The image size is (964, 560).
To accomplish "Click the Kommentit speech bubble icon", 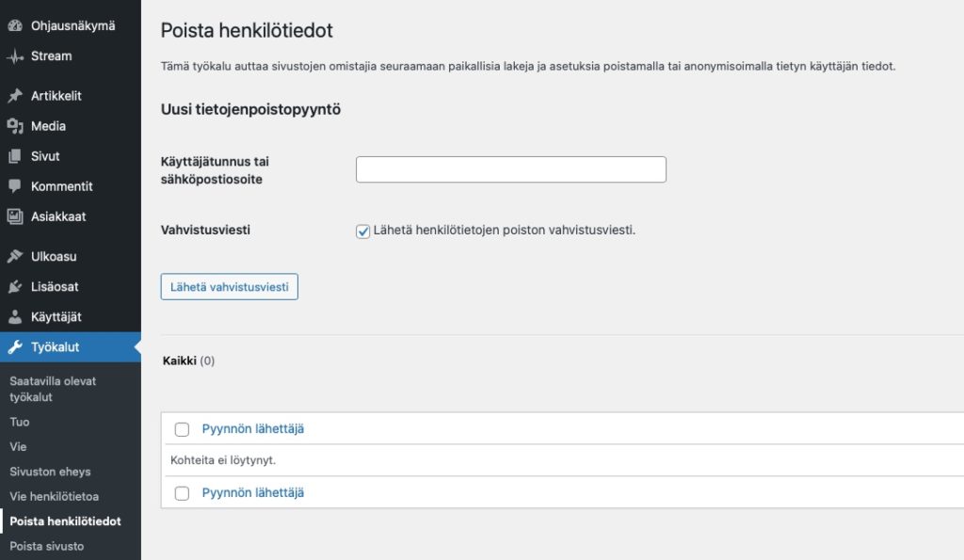I will click(x=15, y=186).
